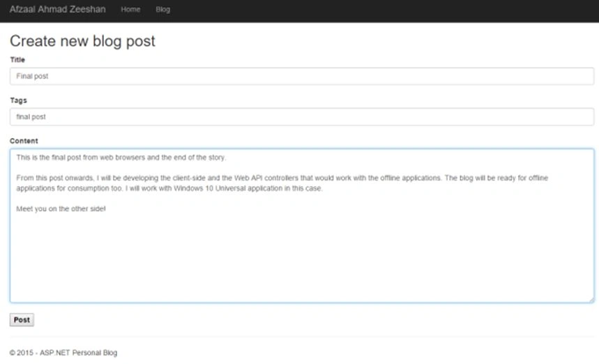Focus the Title input field
Viewport: 599px width, 364px height.
302,76
